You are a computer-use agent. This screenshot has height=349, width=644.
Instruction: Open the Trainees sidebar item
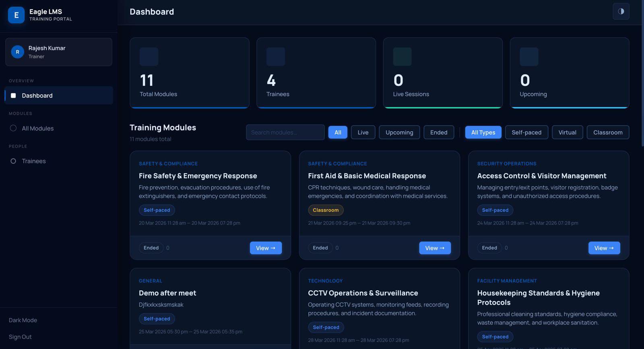click(x=59, y=161)
